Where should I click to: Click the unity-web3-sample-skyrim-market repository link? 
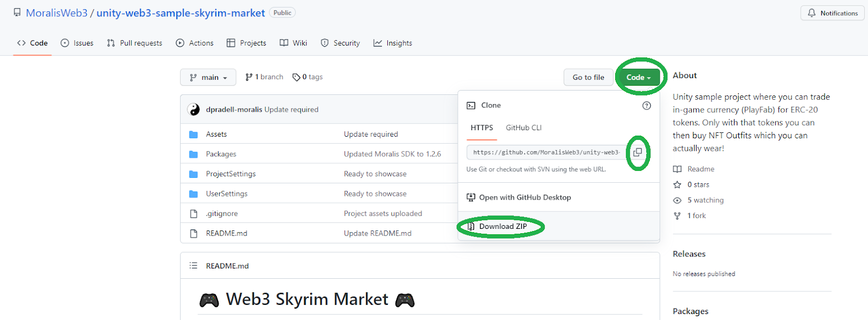181,13
